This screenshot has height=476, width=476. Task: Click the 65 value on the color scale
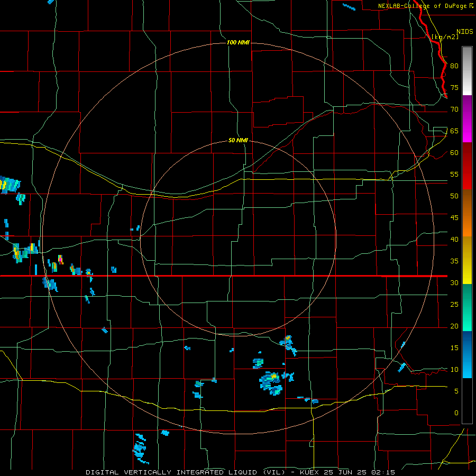454,131
